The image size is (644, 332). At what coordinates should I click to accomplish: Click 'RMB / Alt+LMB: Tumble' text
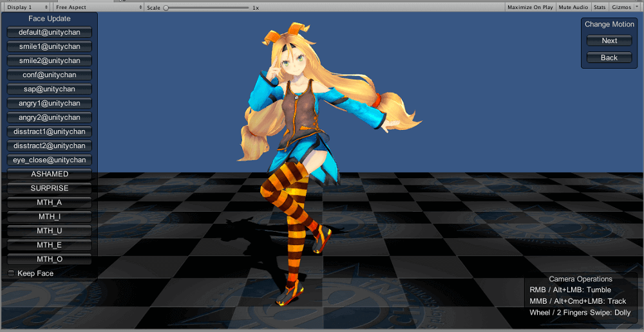coord(570,290)
